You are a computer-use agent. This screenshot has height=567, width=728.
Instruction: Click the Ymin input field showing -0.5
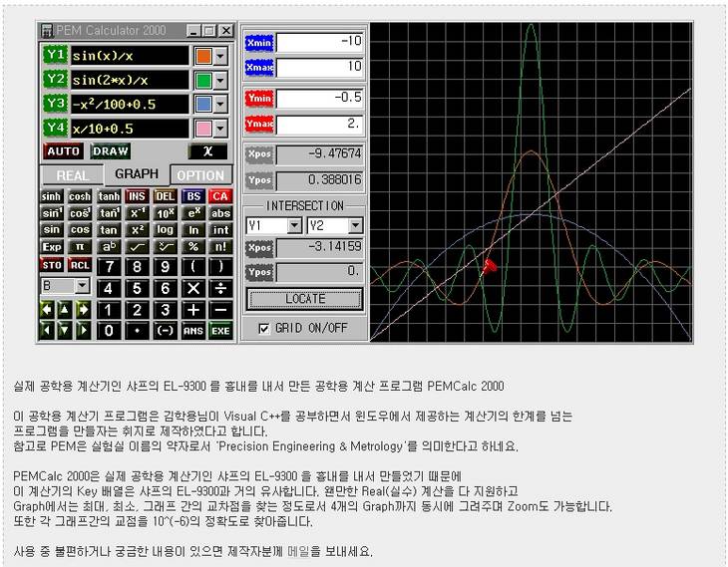coord(319,99)
